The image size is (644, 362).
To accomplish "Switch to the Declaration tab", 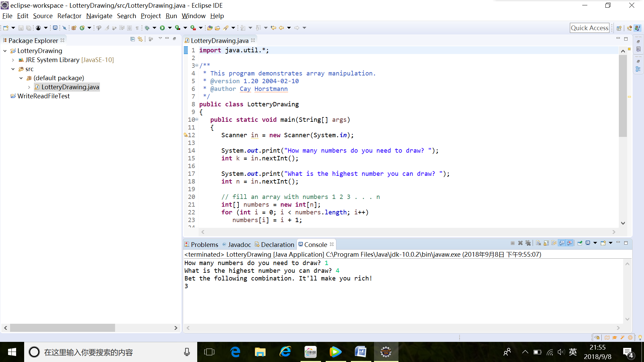I will [275, 245].
